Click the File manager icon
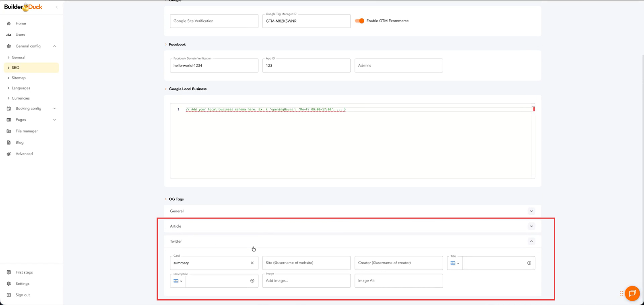 (9, 131)
